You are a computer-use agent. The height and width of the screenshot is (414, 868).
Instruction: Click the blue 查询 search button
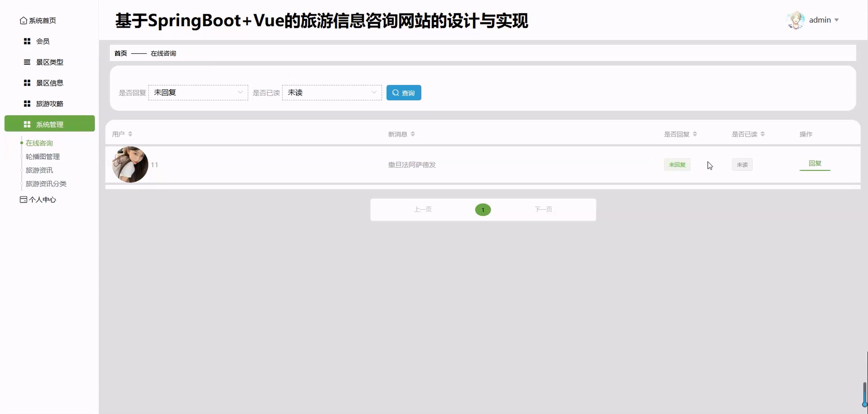pyautogui.click(x=403, y=93)
